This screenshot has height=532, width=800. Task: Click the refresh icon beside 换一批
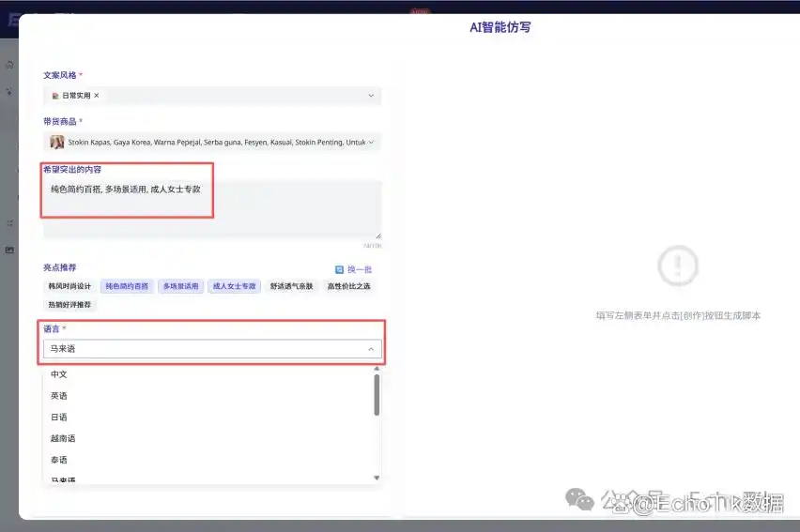pyautogui.click(x=340, y=269)
